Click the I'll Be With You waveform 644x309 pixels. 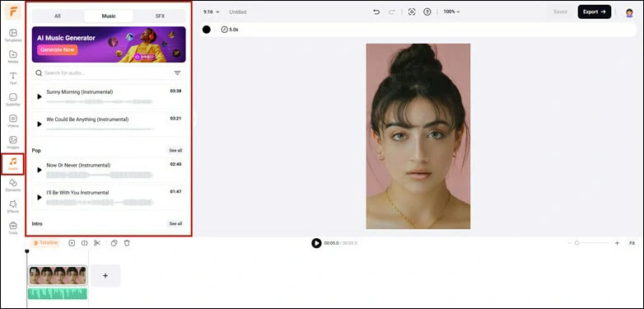(x=100, y=202)
